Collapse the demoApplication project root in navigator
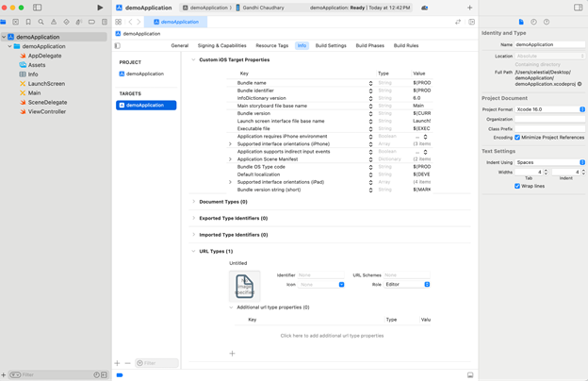Image resolution: width=588 pixels, height=381 pixels. tap(4, 37)
